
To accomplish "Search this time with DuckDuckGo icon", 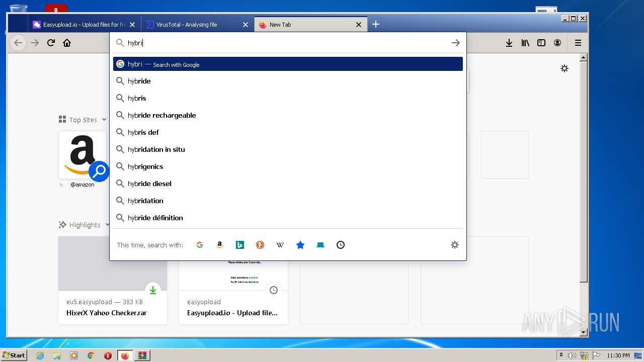I will tap(260, 245).
